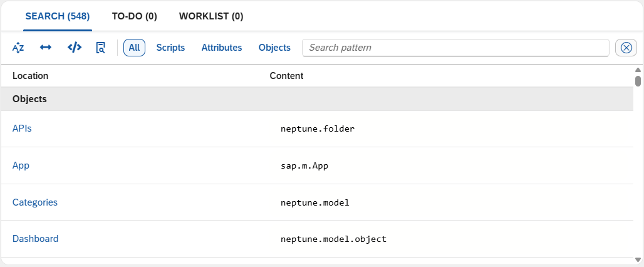Image resolution: width=644 pixels, height=267 pixels.
Task: Open the TO-DO (0) tab
Action: 135,16
